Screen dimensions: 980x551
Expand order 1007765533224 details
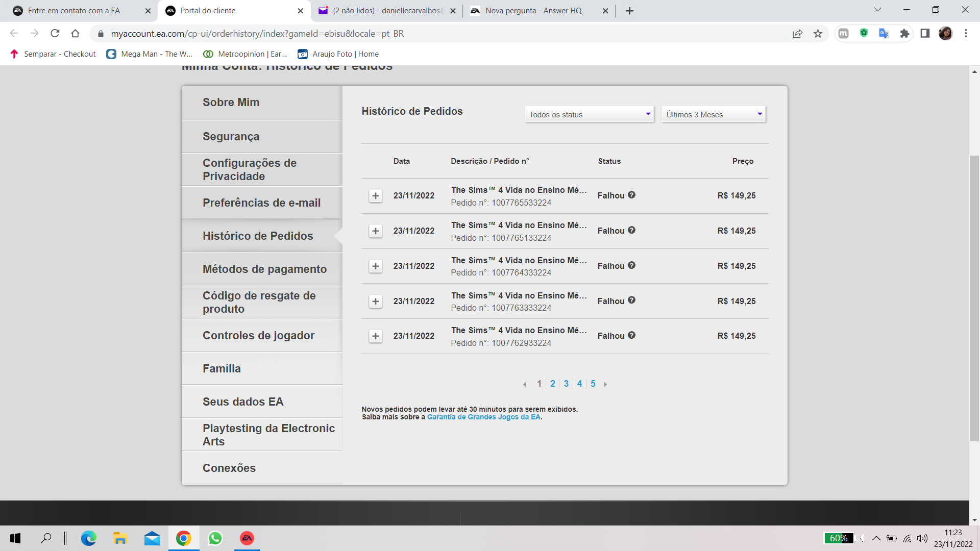376,196
